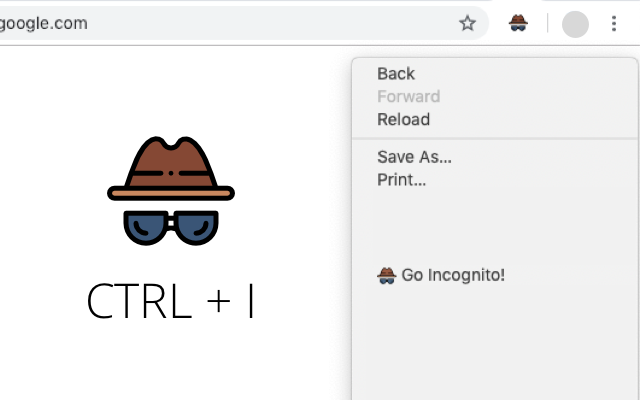Open the Chrome three-dot menu
The image size is (640, 400).
(x=613, y=24)
